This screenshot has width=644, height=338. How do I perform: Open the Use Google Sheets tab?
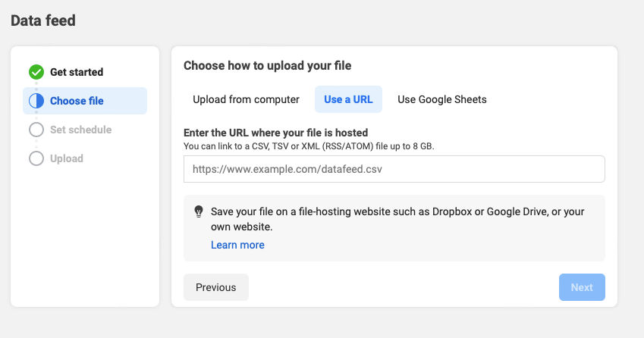(x=441, y=99)
